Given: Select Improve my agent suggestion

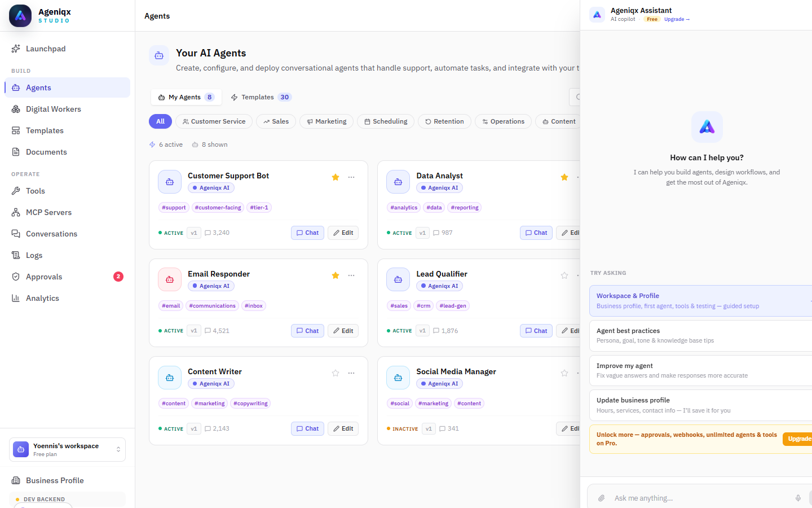Looking at the screenshot, I should pos(700,370).
